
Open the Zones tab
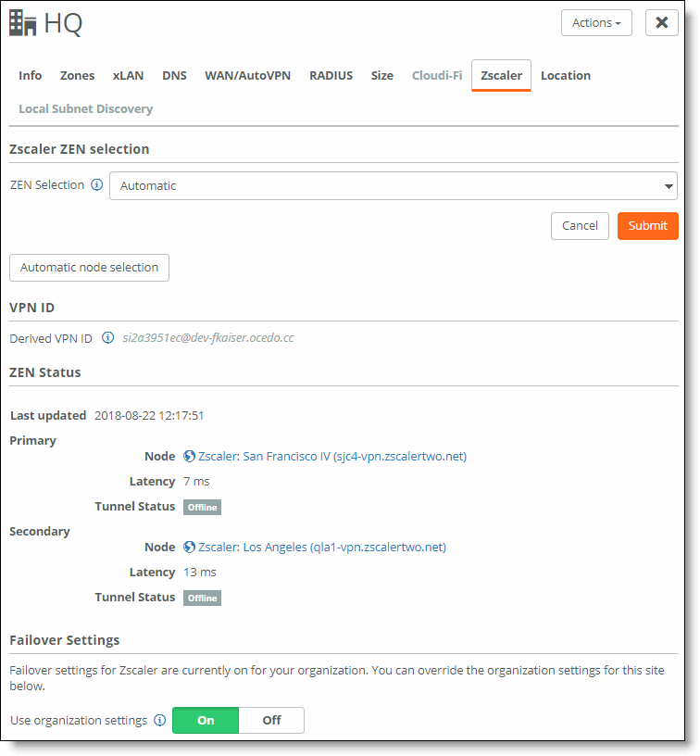[77, 76]
